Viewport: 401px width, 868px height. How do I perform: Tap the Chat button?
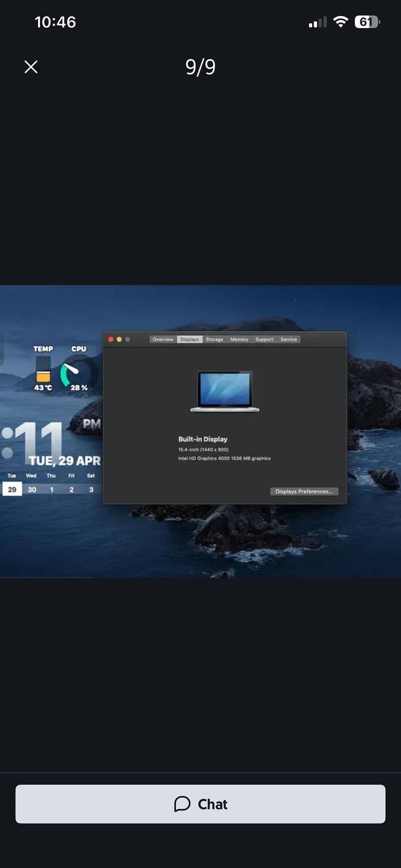[x=200, y=804]
